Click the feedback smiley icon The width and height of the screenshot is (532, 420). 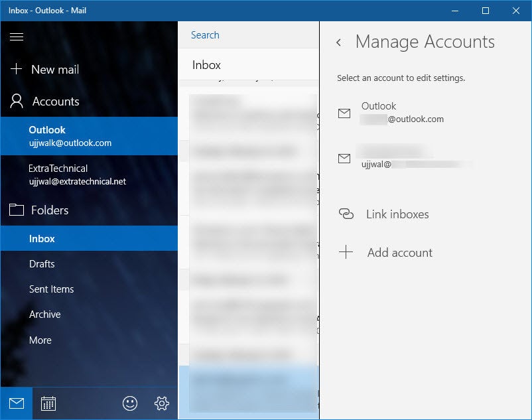point(130,403)
